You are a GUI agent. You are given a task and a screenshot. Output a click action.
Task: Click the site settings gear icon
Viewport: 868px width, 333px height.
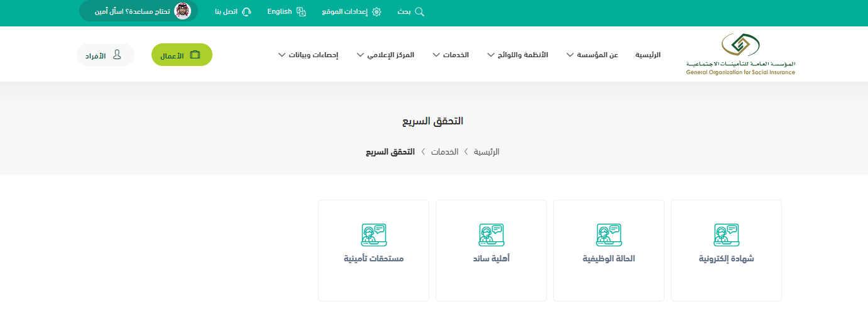click(x=376, y=12)
